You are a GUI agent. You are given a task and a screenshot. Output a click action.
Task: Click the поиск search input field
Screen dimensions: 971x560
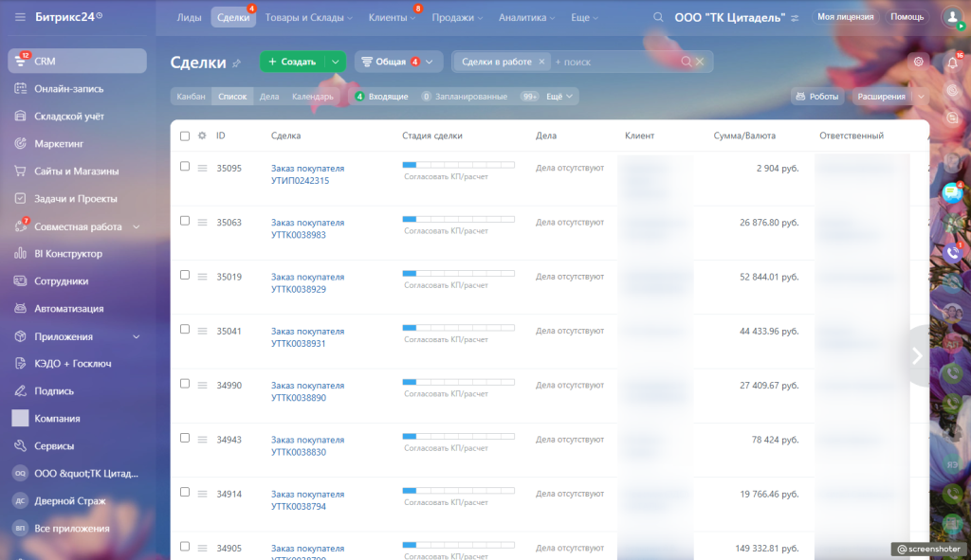coord(616,62)
